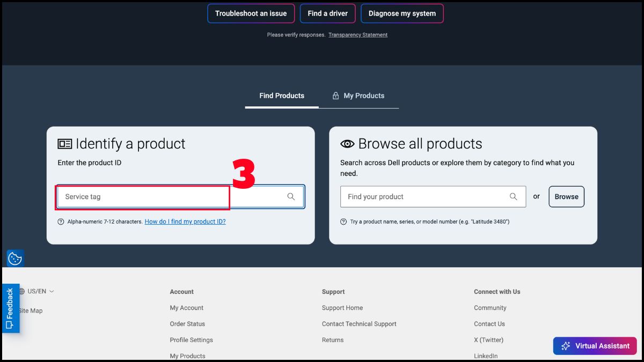Open Contact Us footer link
644x362 pixels.
tap(489, 324)
